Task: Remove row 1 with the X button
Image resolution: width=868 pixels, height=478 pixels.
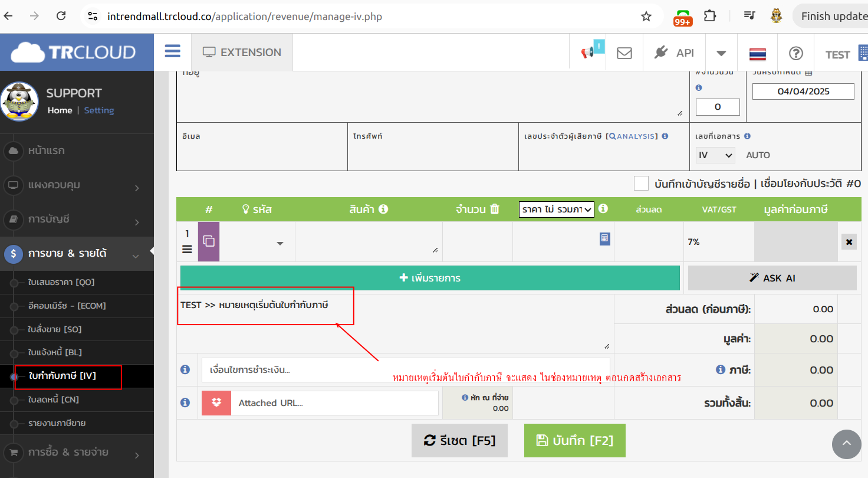Action: click(x=849, y=242)
